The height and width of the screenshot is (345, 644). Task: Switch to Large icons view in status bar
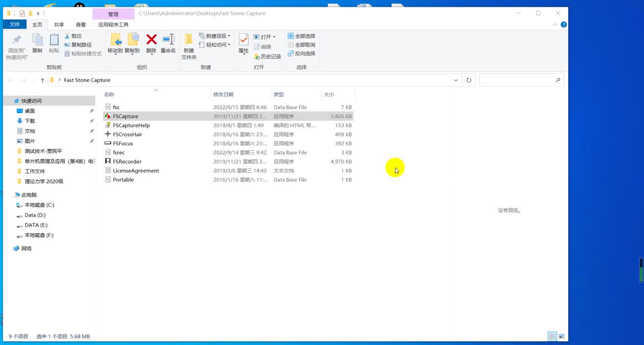point(562,336)
